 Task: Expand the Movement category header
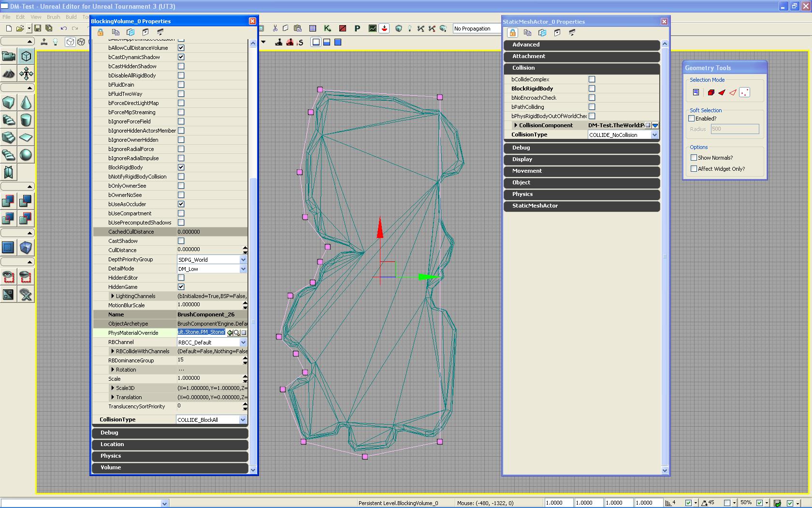tap(581, 171)
